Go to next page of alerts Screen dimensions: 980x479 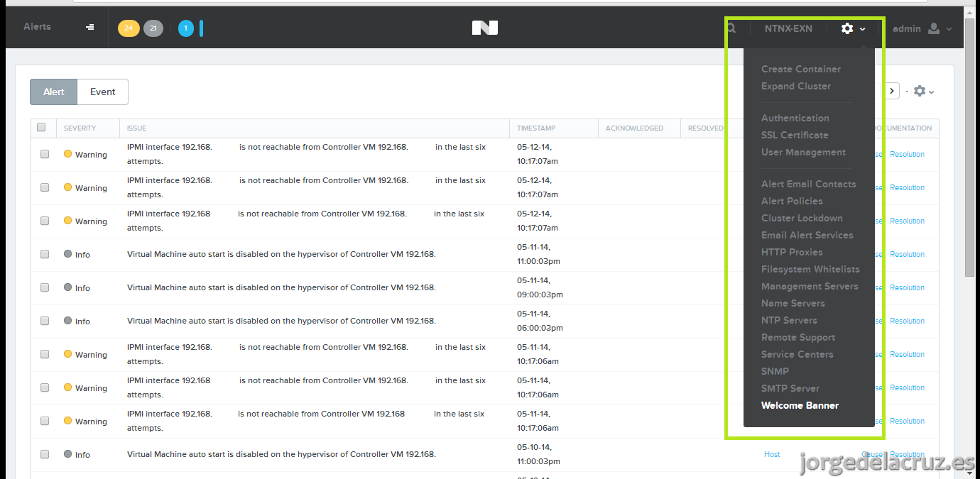click(893, 91)
